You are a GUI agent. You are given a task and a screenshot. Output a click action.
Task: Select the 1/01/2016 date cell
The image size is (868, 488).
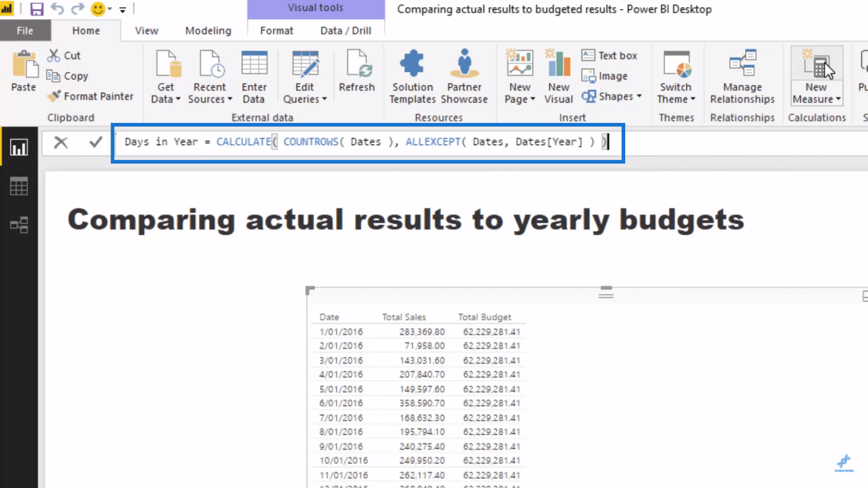tap(341, 332)
